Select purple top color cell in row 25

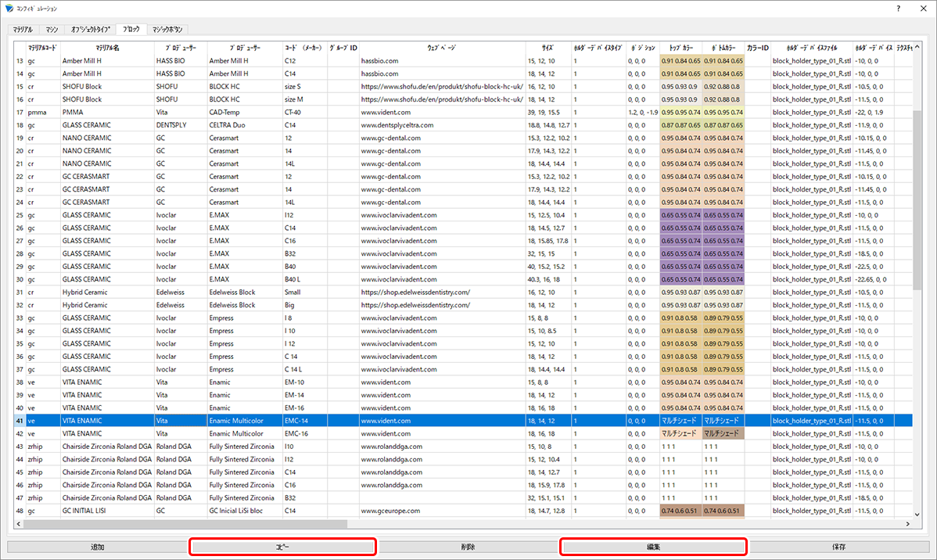coord(680,215)
